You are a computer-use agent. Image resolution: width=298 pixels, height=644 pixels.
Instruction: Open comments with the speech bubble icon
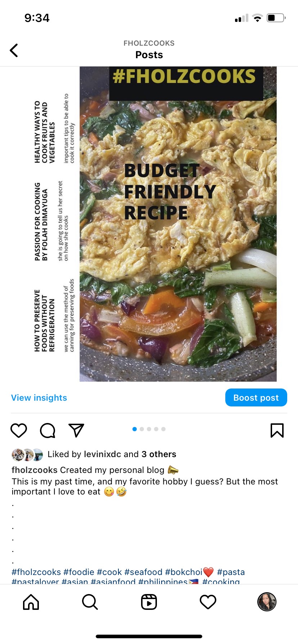[48, 430]
